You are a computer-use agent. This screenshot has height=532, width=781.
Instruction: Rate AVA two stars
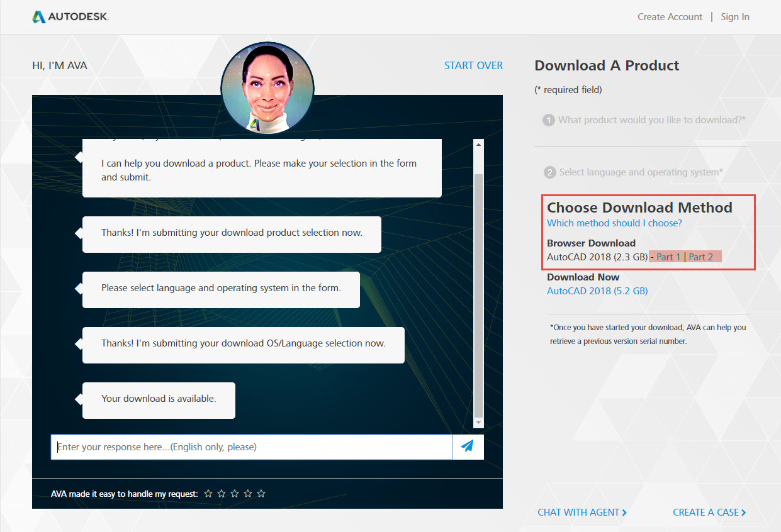point(222,494)
